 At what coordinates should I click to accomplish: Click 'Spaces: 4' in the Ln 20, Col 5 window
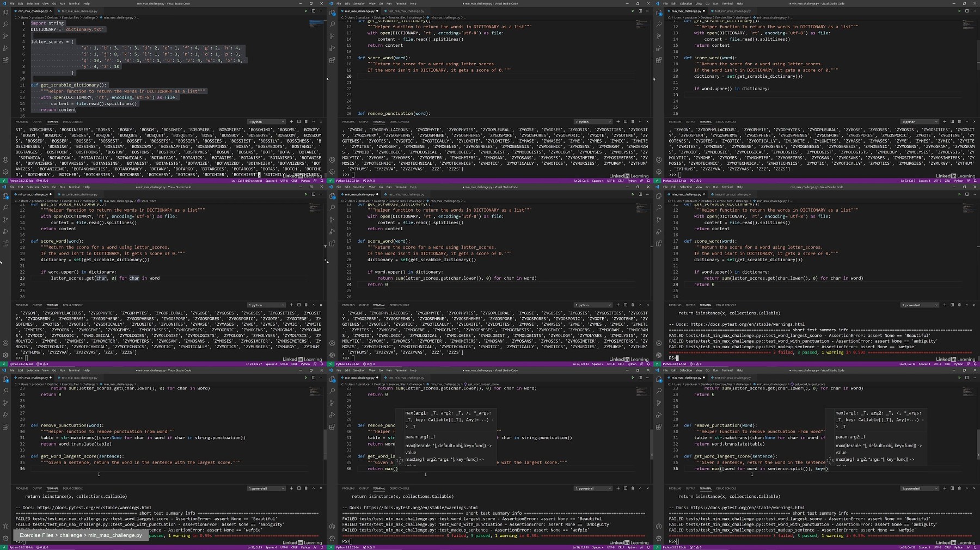point(598,181)
